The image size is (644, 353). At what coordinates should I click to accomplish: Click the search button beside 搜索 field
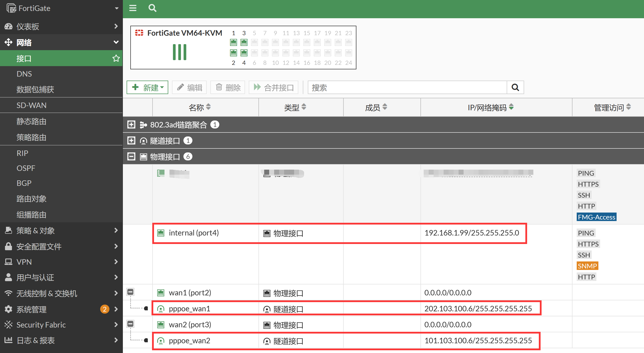(515, 87)
